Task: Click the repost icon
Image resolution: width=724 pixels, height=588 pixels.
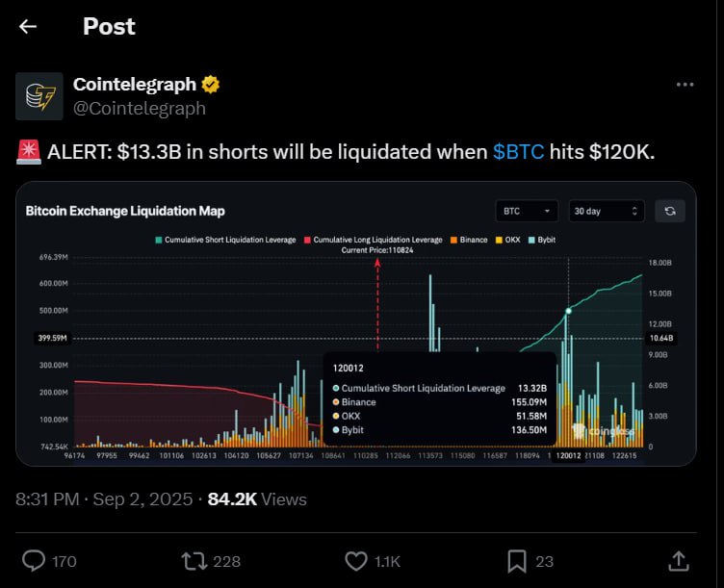Action: point(194,561)
